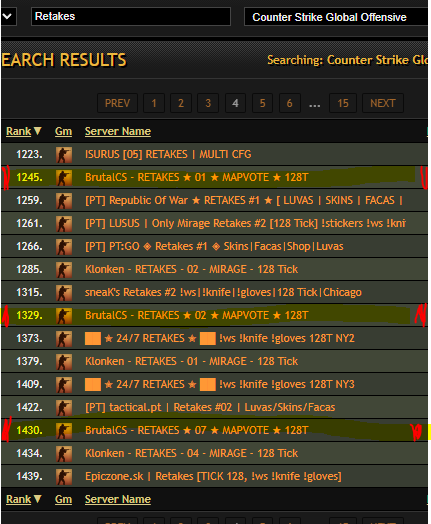The width and height of the screenshot is (431, 524).
Task: Go to results page 3 in top pagination
Action: [x=208, y=103]
